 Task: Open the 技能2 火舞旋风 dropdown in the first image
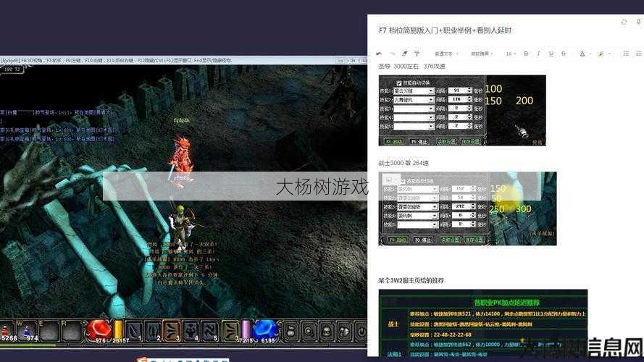click(414, 100)
